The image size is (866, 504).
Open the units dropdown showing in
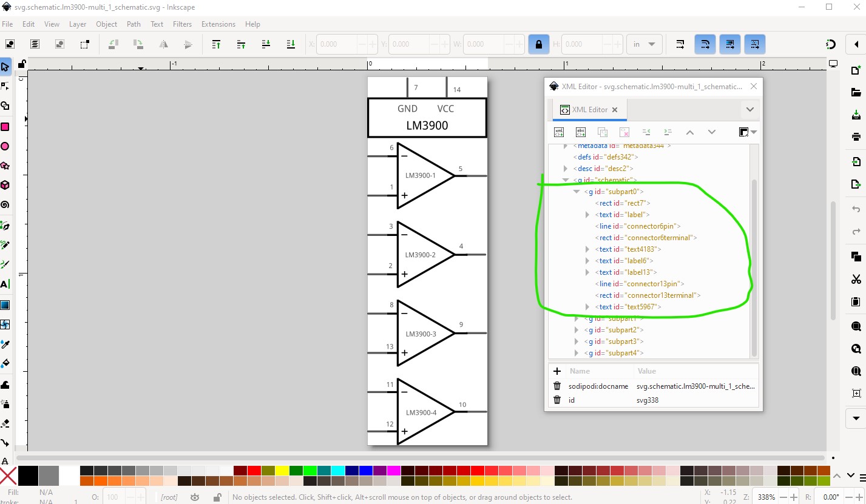coord(644,44)
